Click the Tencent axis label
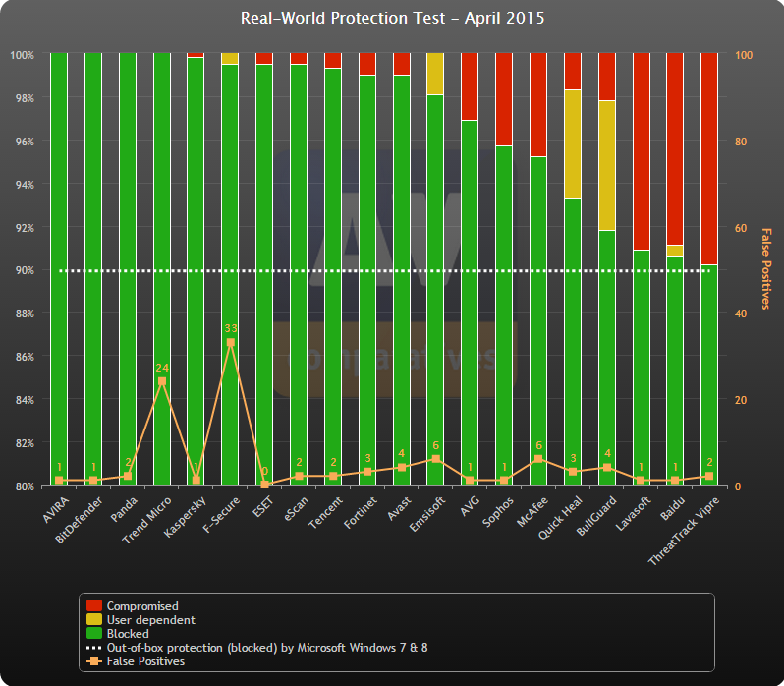Screen dimensions: 784x686 [325, 512]
